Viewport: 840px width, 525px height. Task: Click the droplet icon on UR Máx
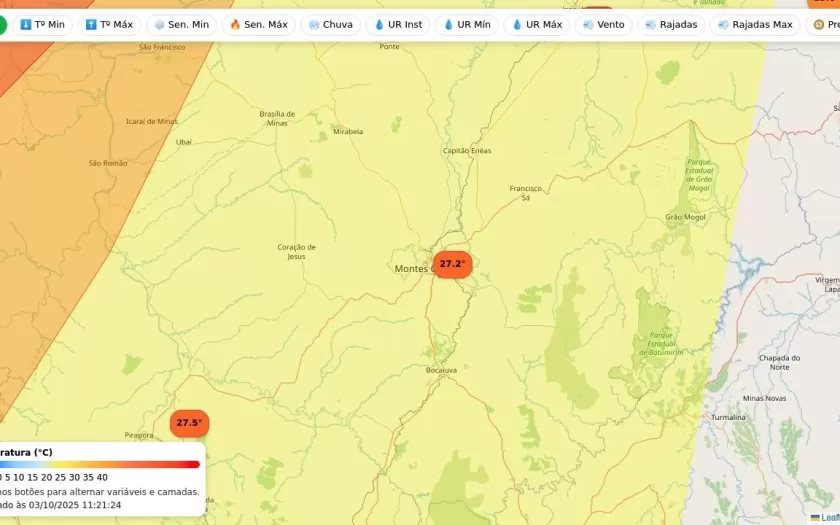tap(517, 24)
